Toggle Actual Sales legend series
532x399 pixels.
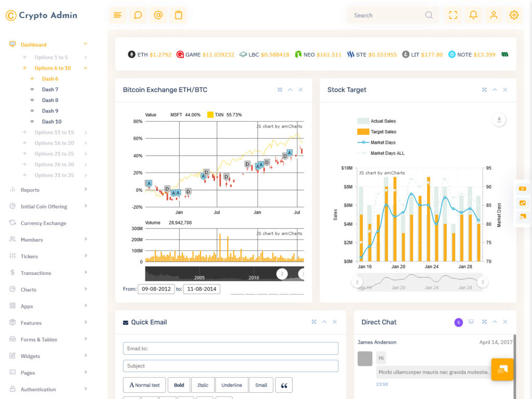point(383,121)
